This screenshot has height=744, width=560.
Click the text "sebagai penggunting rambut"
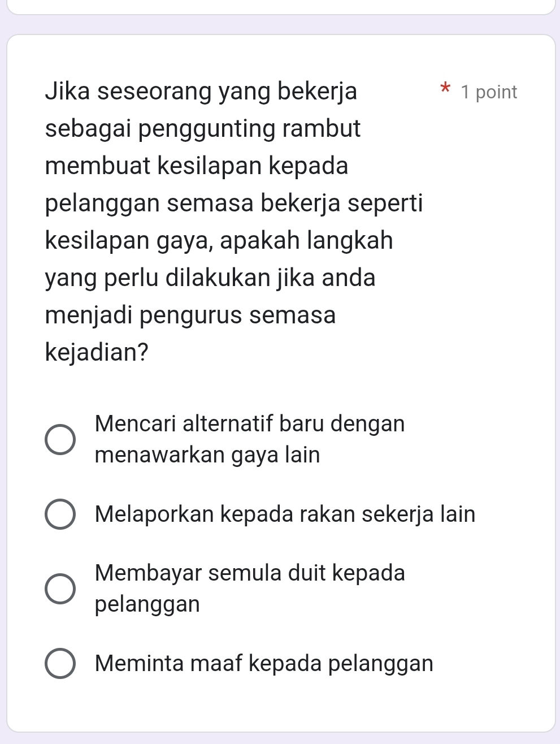click(203, 128)
